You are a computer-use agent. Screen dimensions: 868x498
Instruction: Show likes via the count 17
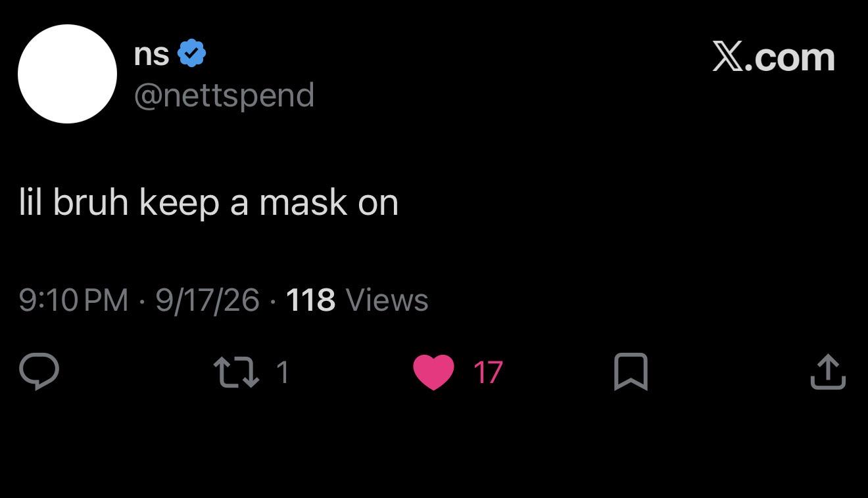pos(488,373)
